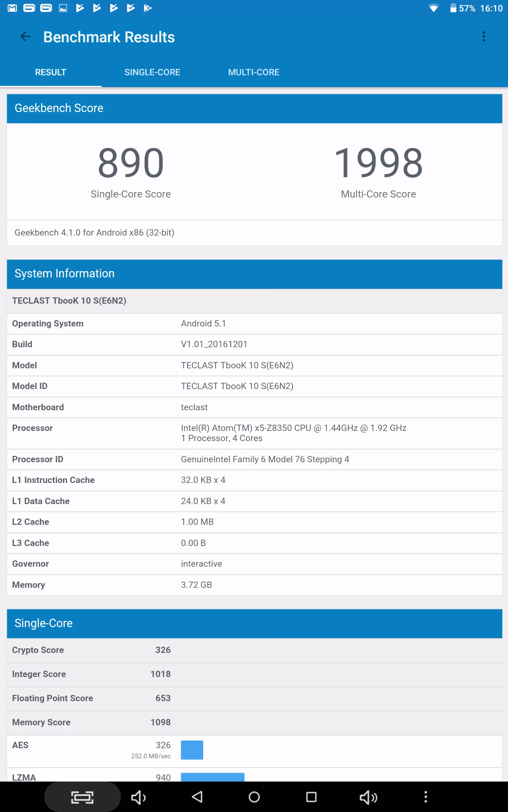The image size is (508, 812).
Task: Tap the LZMA result bar
Action: tap(213, 777)
